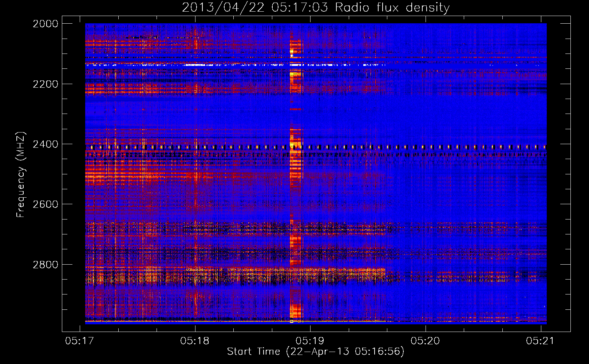This screenshot has width=589, height=364.
Task: Click the 2800 frequency tick label
Action: click(46, 265)
